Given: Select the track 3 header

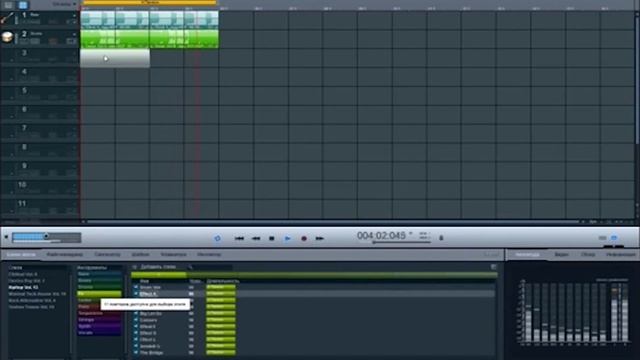Looking at the screenshot, I should (x=40, y=58).
